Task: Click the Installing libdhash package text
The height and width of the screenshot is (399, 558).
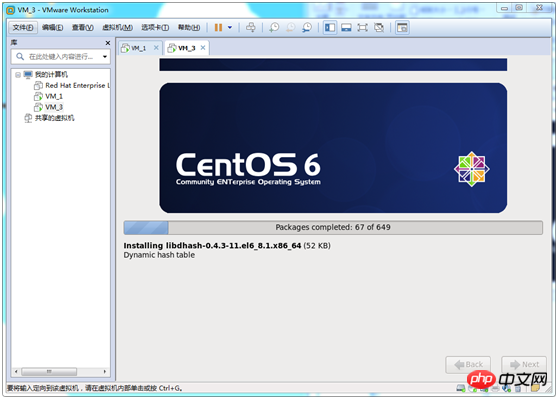Action: [227, 246]
